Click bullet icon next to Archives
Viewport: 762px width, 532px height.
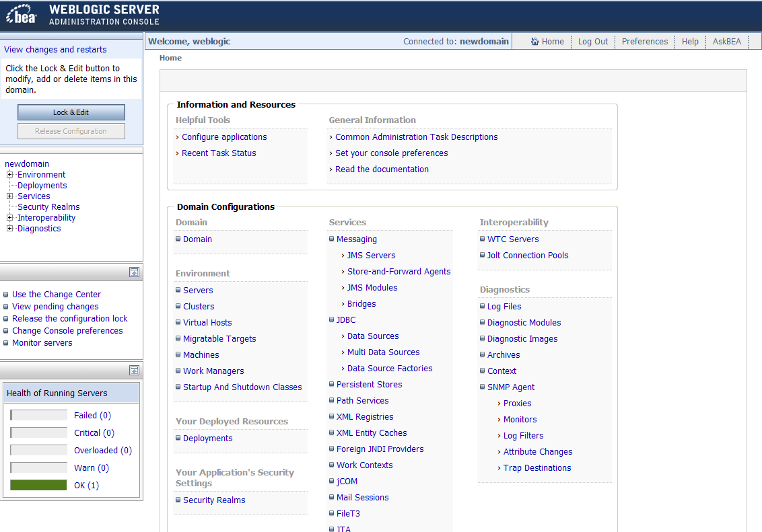click(482, 354)
